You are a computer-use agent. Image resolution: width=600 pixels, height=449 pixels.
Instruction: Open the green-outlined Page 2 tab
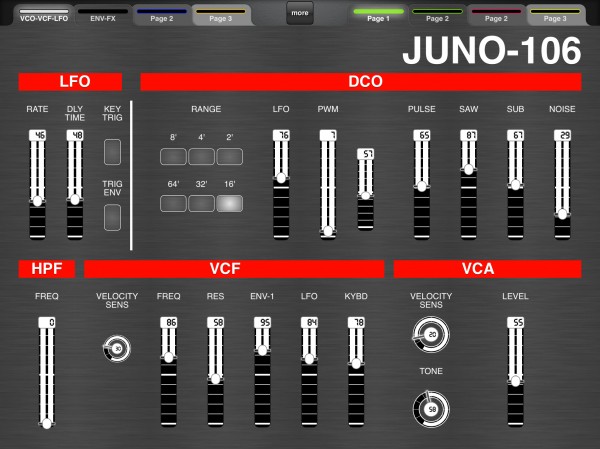click(437, 15)
